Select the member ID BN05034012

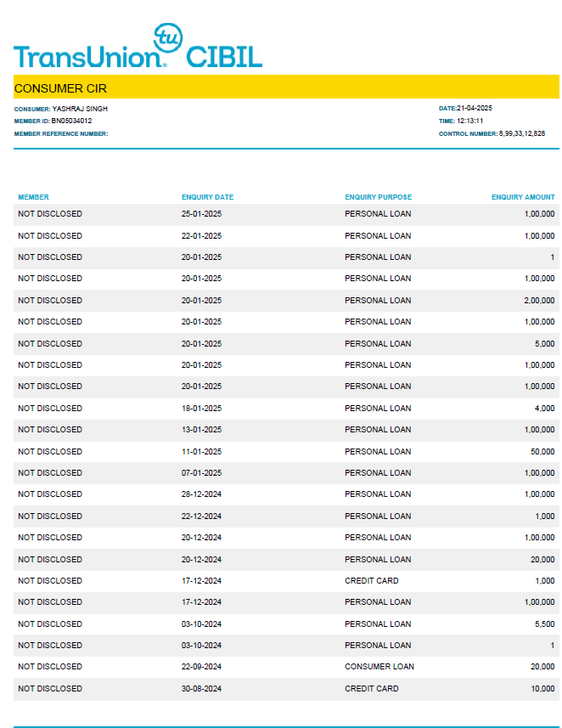point(71,121)
